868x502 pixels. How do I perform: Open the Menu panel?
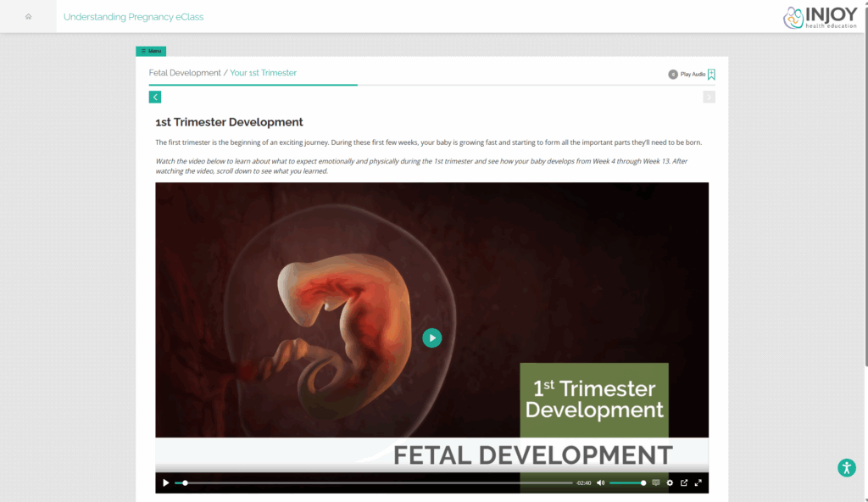pyautogui.click(x=151, y=51)
